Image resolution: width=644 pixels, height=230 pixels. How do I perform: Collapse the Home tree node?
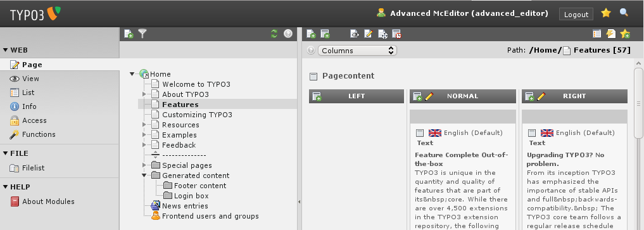[x=132, y=74]
